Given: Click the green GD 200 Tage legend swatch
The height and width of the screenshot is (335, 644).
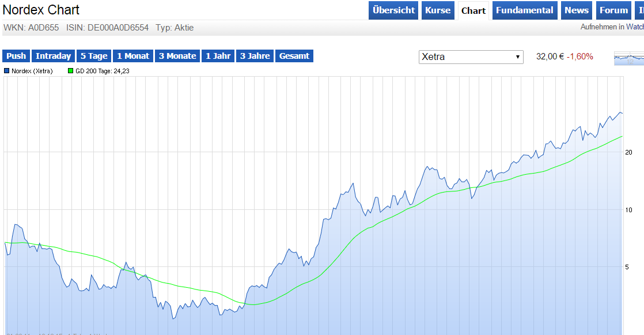Looking at the screenshot, I should (71, 71).
